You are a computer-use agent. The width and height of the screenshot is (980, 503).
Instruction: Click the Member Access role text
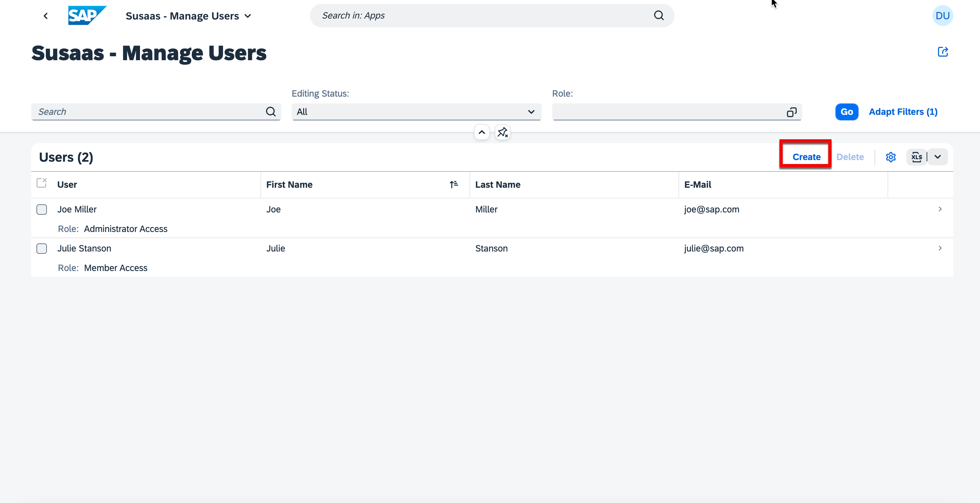tap(116, 268)
